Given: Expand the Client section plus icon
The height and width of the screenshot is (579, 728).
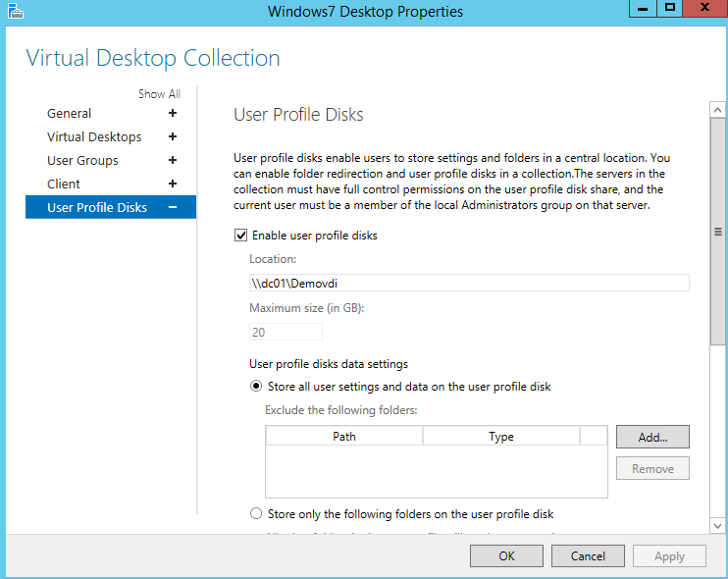Looking at the screenshot, I should click(173, 184).
